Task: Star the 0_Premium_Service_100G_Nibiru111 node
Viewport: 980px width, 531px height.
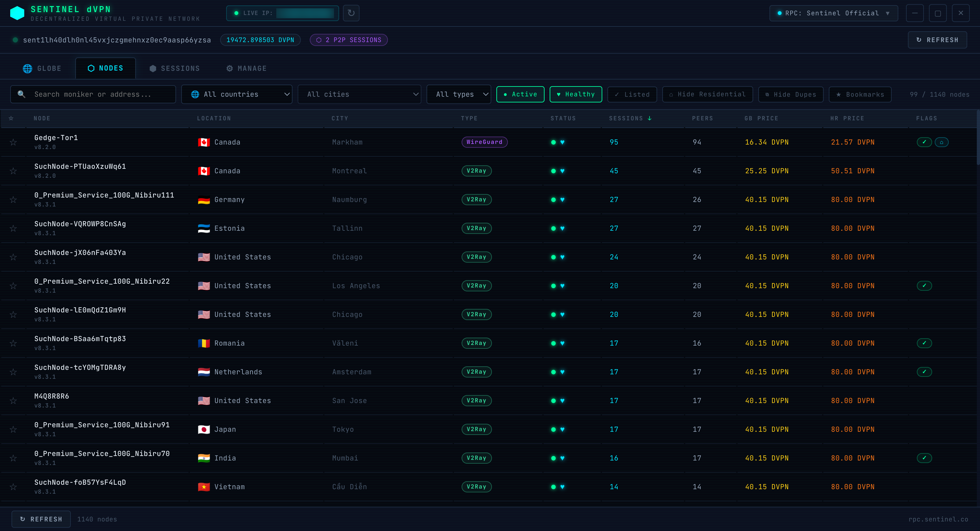Action: [x=13, y=199]
